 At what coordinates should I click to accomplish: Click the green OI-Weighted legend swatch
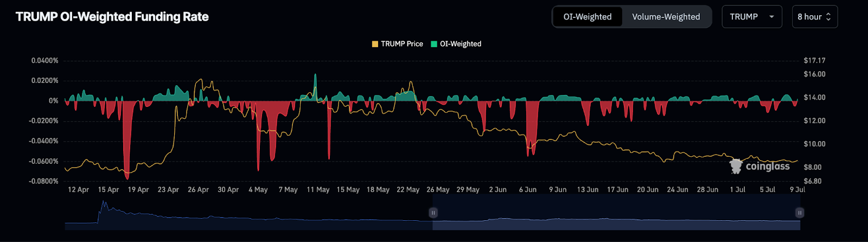[x=434, y=44]
